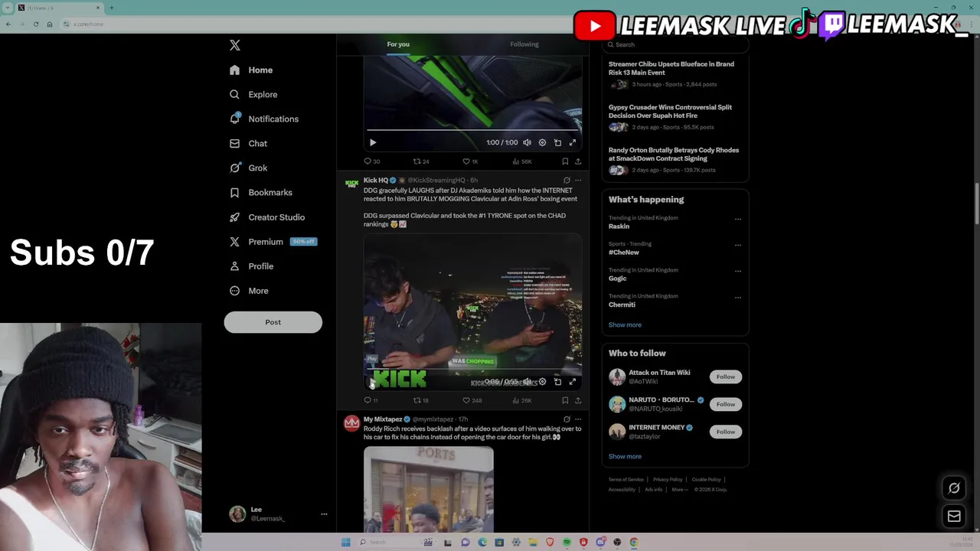This screenshot has height=551, width=980.
Task: Open more options on My Mixtapez post
Action: click(578, 419)
